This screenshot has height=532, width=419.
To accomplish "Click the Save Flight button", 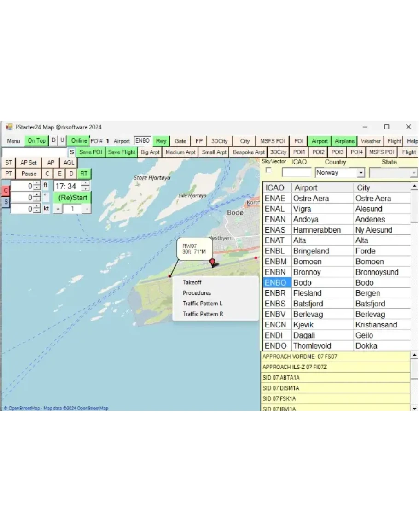I will (x=122, y=152).
